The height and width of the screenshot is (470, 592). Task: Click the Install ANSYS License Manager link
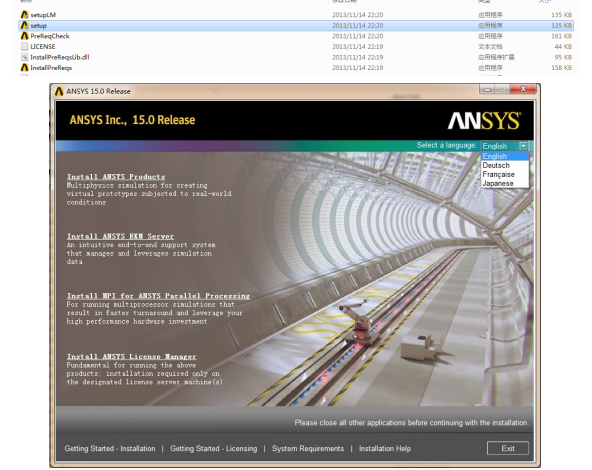point(131,356)
